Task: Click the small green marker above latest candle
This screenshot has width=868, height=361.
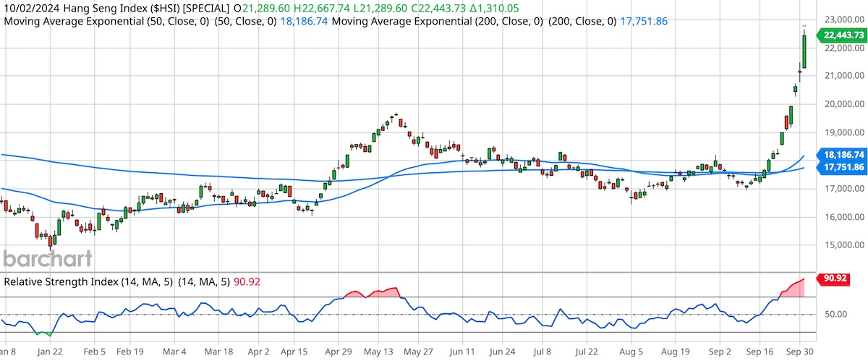Action: pyautogui.click(x=805, y=27)
